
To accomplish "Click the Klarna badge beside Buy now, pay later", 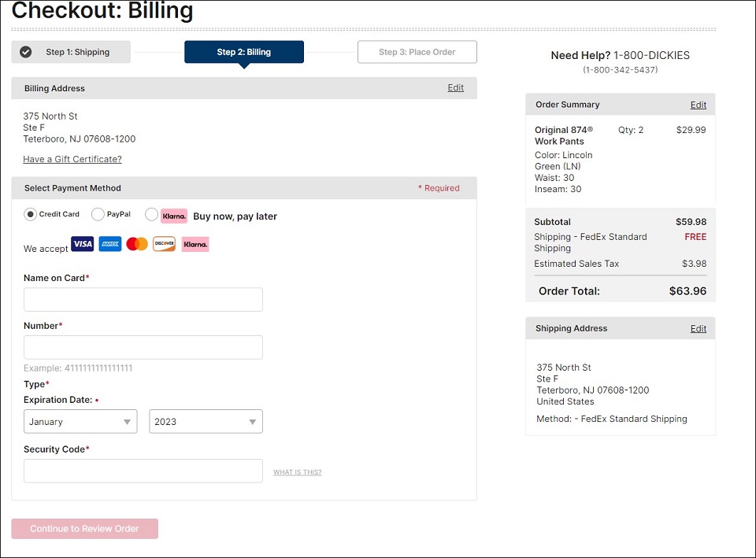I will click(174, 216).
